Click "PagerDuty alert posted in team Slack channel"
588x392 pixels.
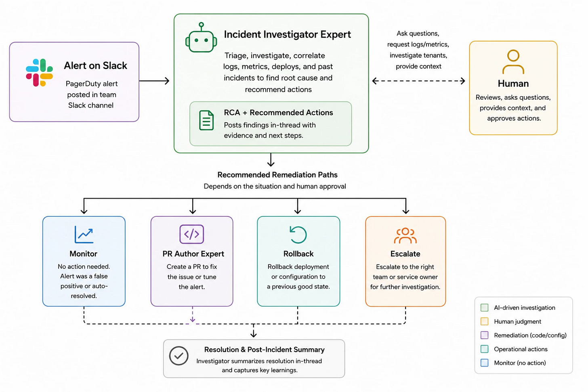click(x=91, y=94)
